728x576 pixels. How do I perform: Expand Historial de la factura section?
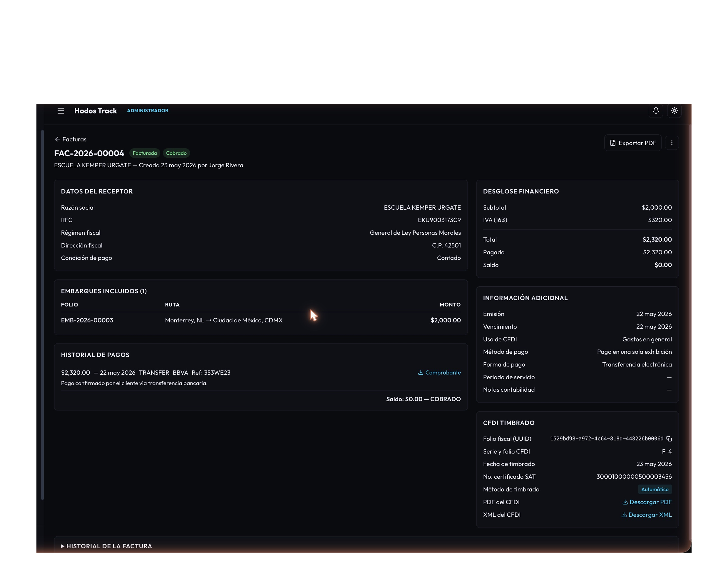106,546
